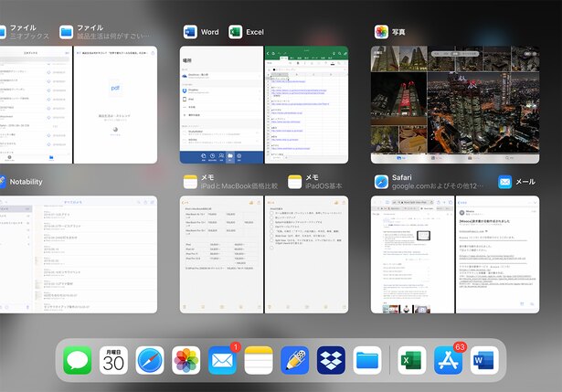The height and width of the screenshot is (392, 562).
Task: Select the 'Notability' title label
Action: click(x=26, y=182)
